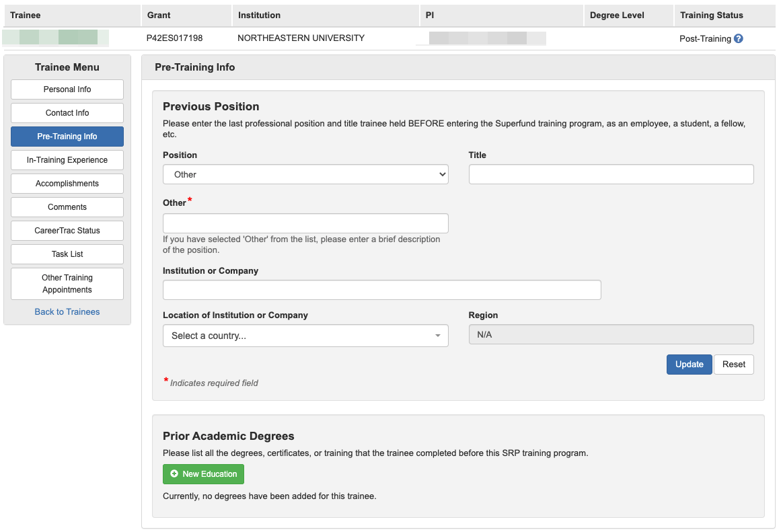Open Personal Info in Trainee Menu
The width and height of the screenshot is (781, 532).
[67, 89]
